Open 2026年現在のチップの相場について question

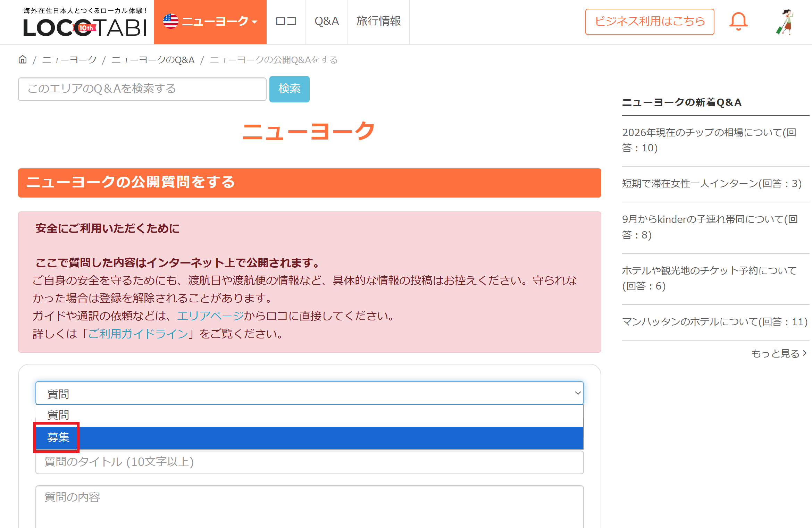(709, 140)
